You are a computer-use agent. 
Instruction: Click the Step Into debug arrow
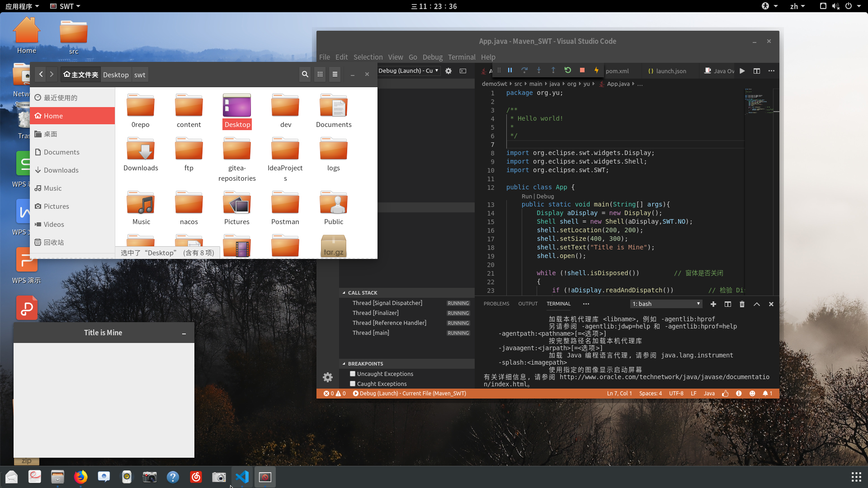click(x=539, y=70)
